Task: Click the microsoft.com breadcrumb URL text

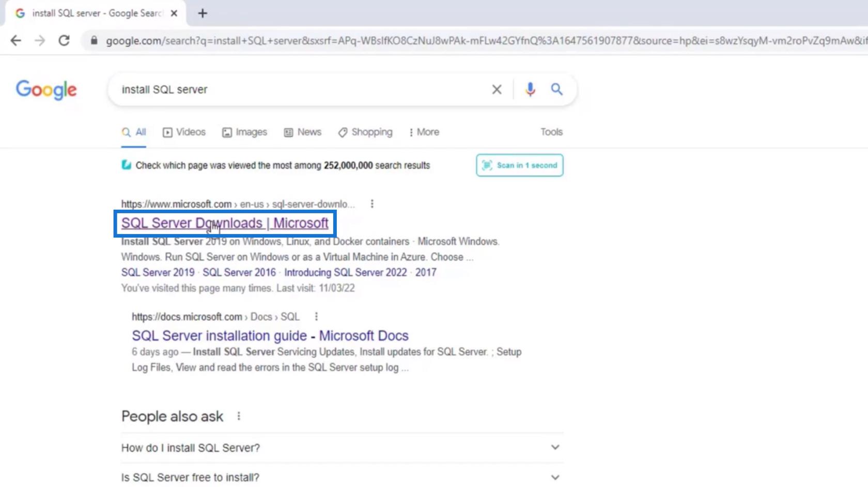Action: point(238,204)
